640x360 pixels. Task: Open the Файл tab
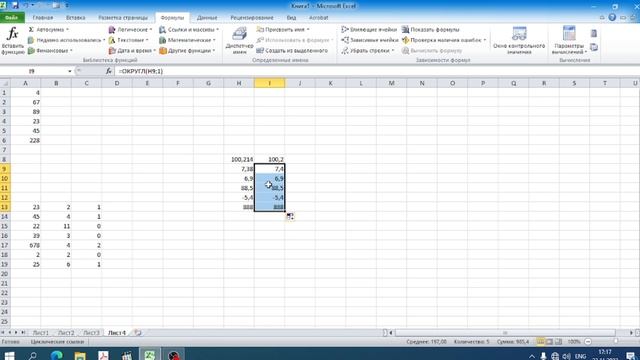click(x=12, y=18)
